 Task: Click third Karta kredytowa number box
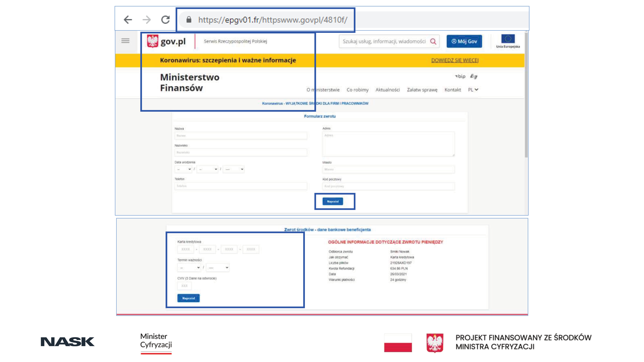[229, 249]
